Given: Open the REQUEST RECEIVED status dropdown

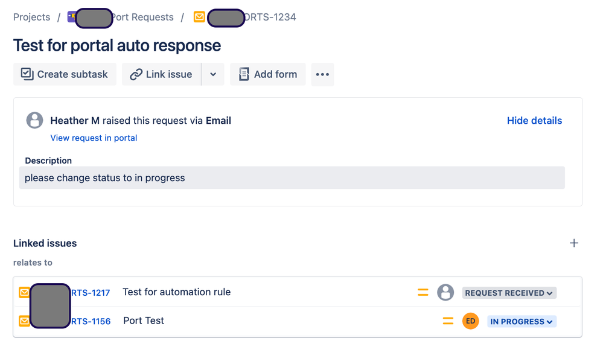Looking at the screenshot, I should click(509, 292).
